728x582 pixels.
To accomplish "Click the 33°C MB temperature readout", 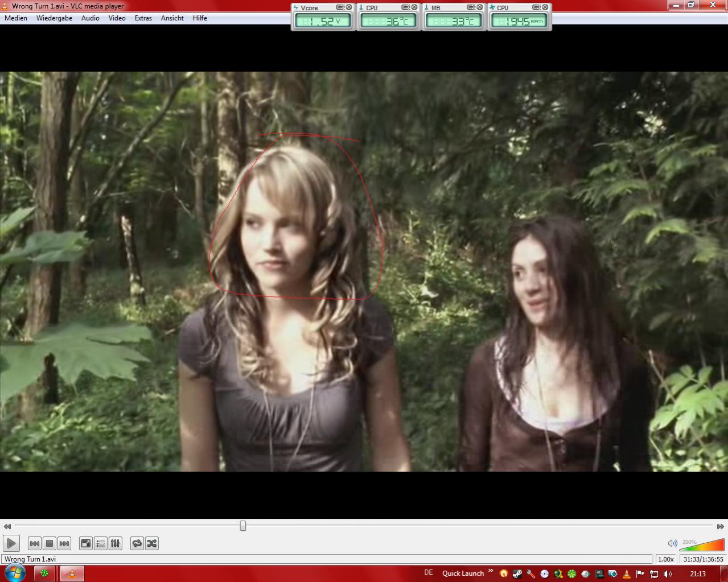I will point(454,22).
